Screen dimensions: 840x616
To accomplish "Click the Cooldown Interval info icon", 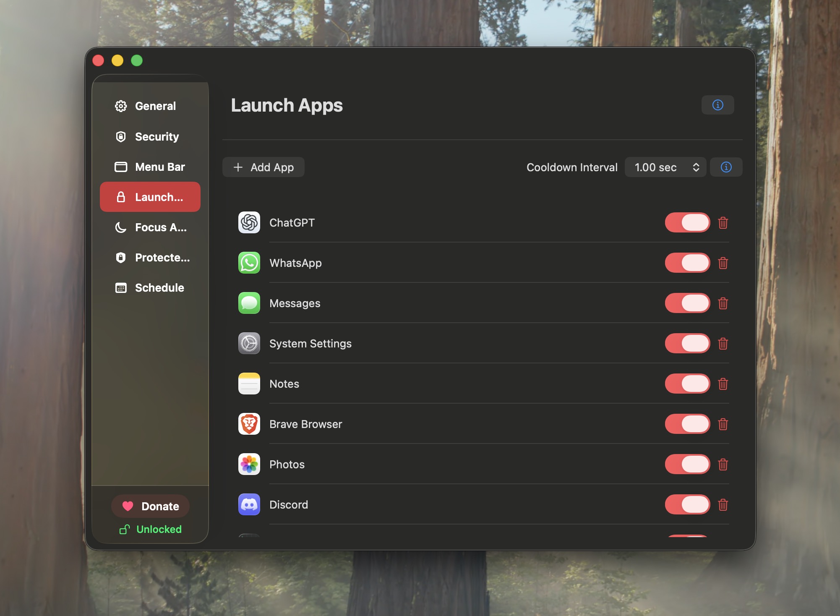I will pyautogui.click(x=726, y=167).
